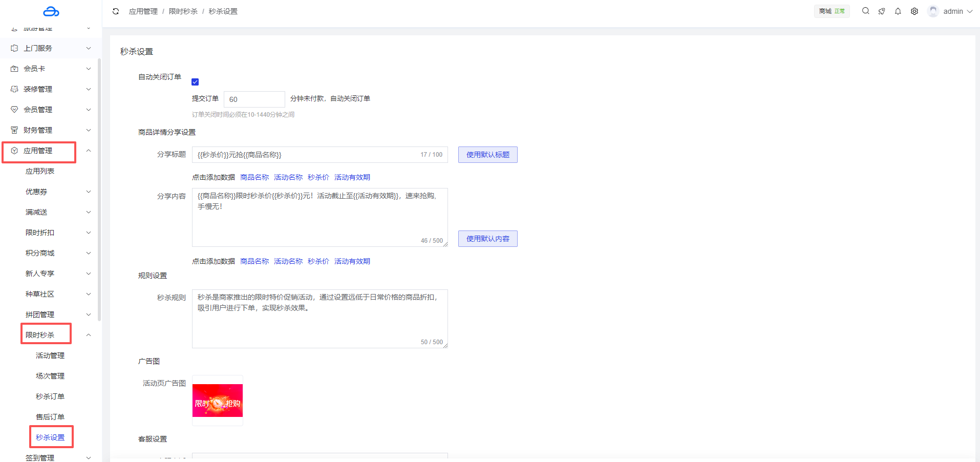Screen dimensions: 980x462
Task: Select 秒杀订单 menu item
Action: point(50,396)
